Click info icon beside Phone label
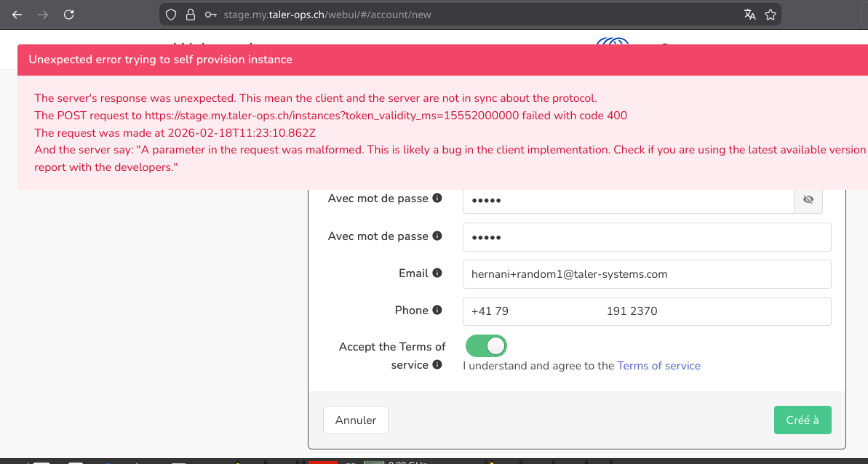This screenshot has width=868, height=464. click(437, 310)
